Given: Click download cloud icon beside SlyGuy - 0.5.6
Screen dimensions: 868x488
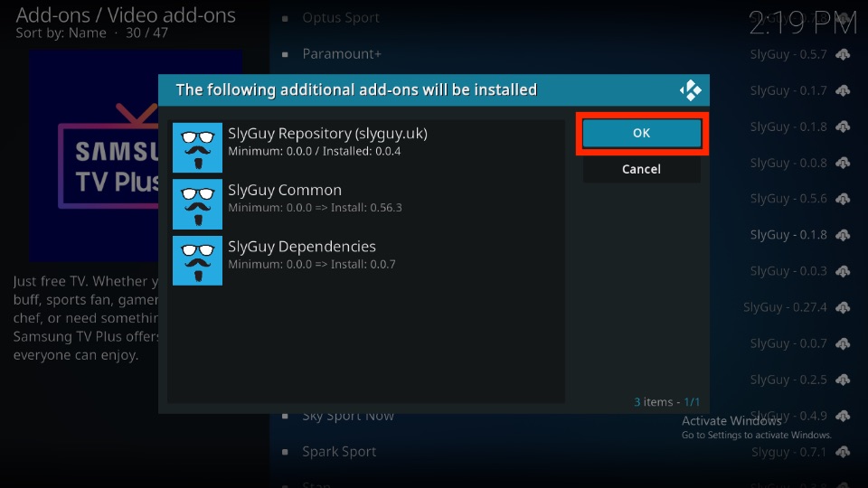Looking at the screenshot, I should tap(843, 199).
